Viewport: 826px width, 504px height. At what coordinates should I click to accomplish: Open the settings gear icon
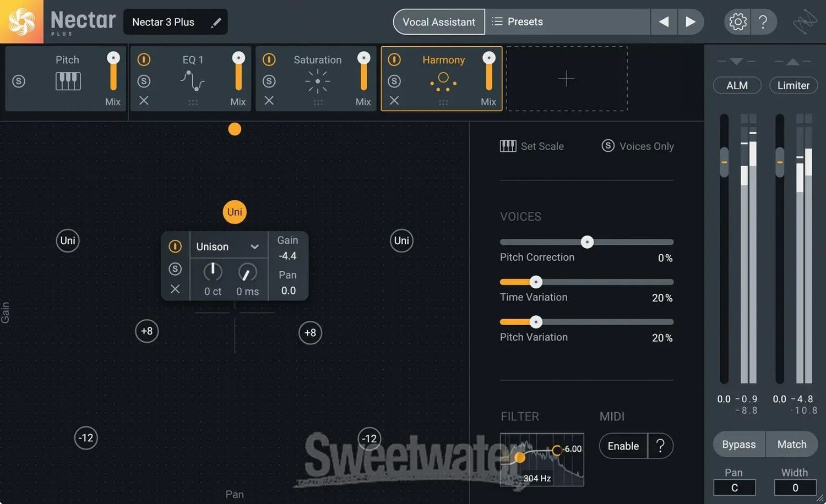coord(737,22)
